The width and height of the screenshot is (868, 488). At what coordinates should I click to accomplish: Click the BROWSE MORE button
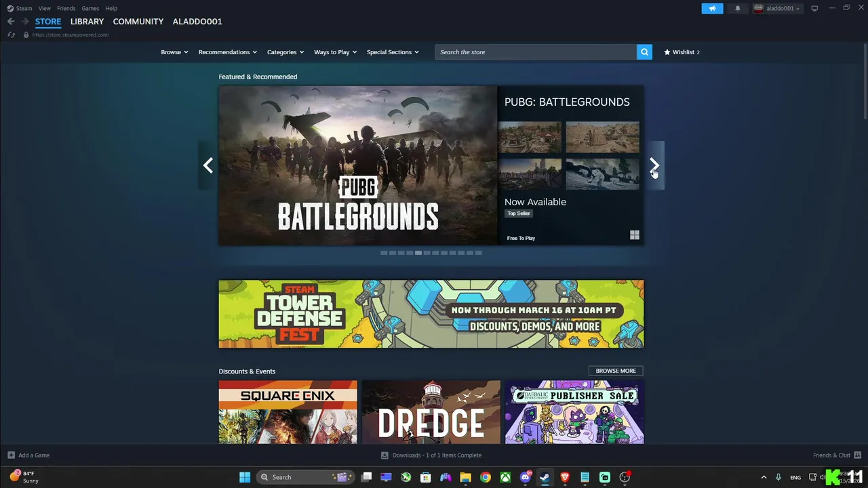click(616, 371)
